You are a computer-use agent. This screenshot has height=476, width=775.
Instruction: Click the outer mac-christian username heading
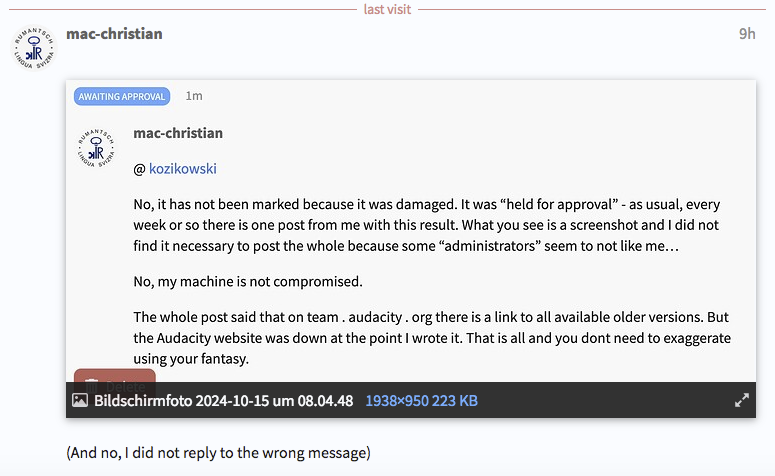114,34
